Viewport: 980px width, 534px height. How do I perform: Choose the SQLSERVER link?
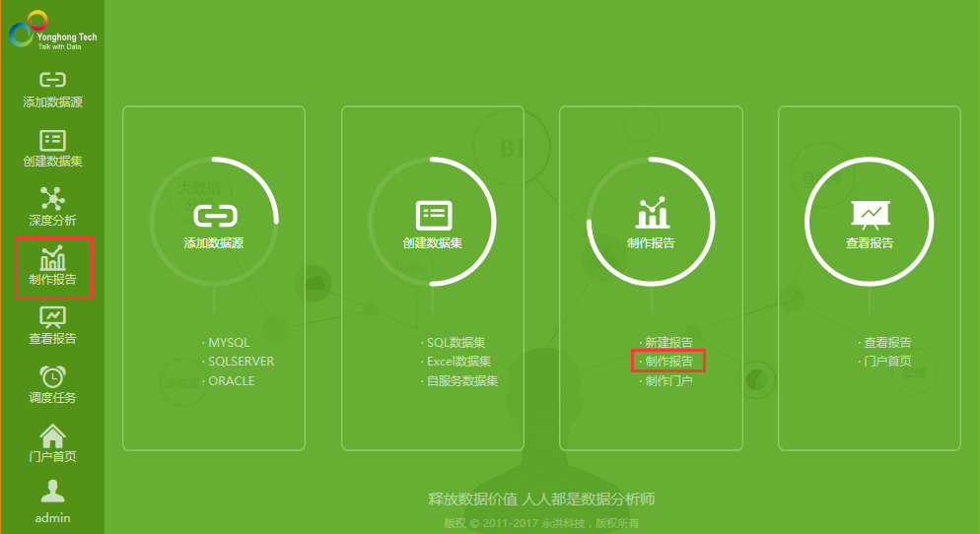click(x=241, y=362)
